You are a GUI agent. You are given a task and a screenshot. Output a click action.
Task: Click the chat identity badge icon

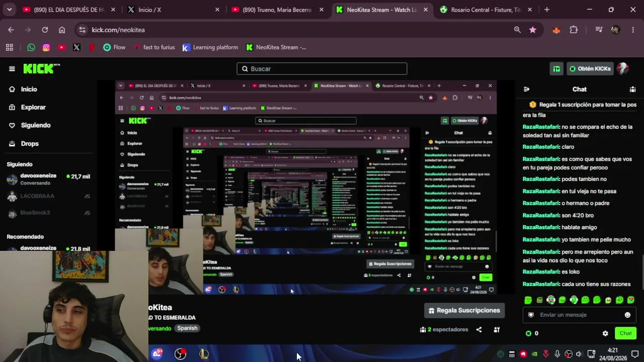coord(531,315)
